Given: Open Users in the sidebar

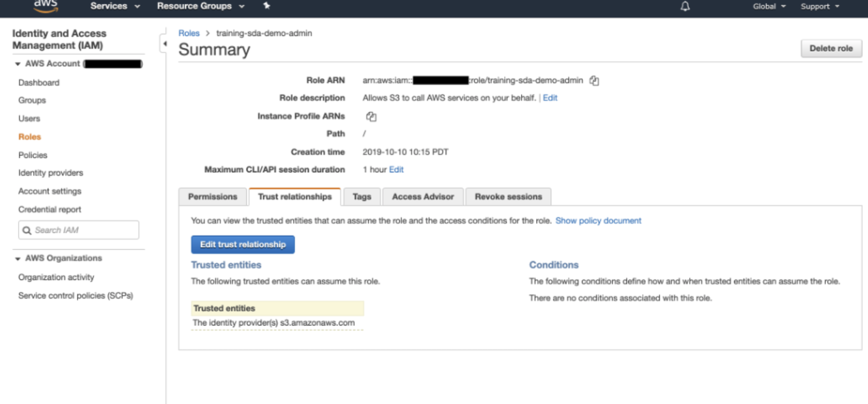Looking at the screenshot, I should click(x=29, y=118).
